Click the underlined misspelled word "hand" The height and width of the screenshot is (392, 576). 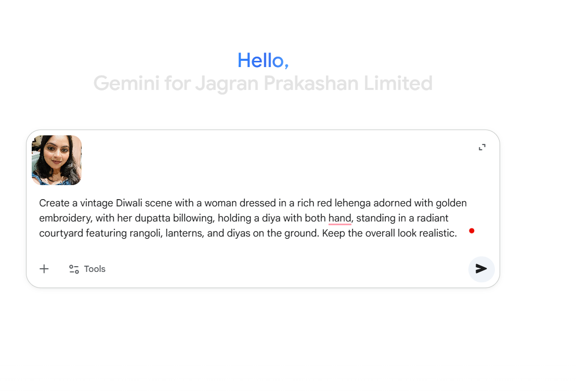coord(340,218)
